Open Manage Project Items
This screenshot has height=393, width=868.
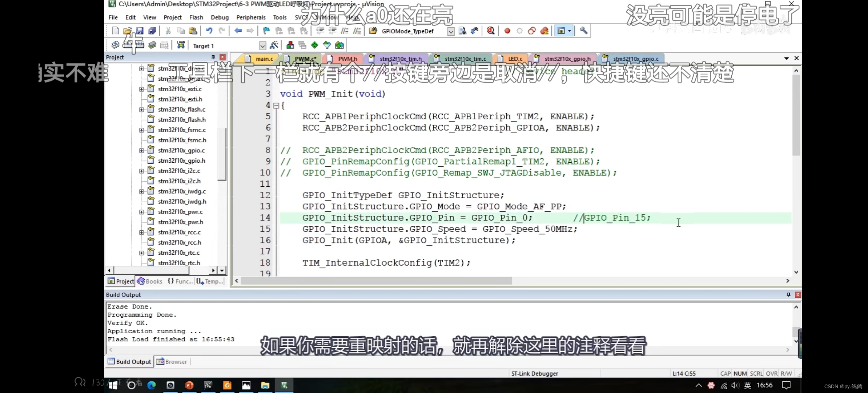(290, 45)
